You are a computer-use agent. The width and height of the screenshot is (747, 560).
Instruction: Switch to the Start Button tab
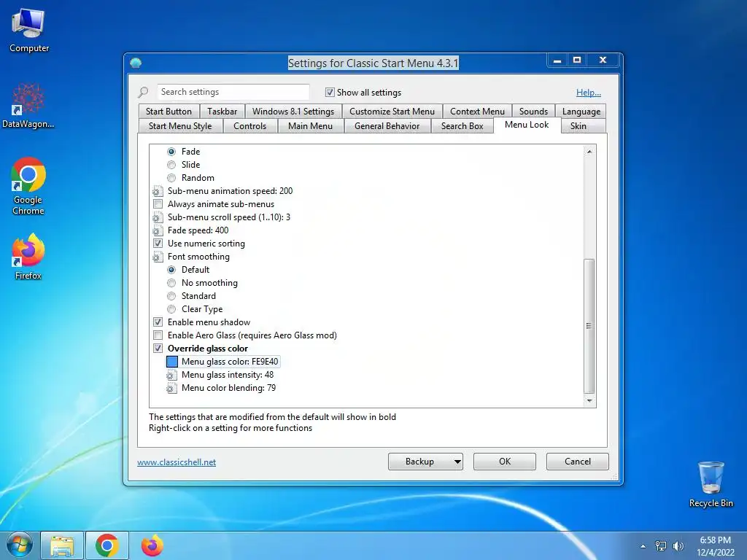pyautogui.click(x=169, y=112)
